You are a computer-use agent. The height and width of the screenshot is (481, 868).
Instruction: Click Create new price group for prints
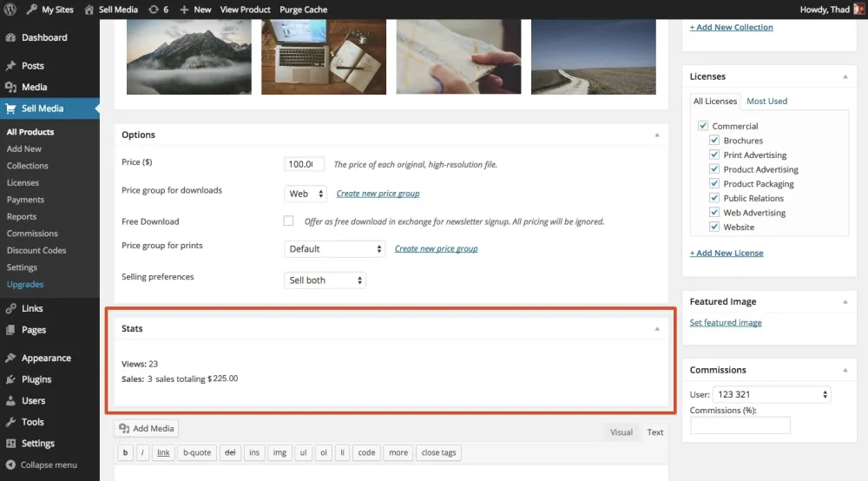pos(437,249)
